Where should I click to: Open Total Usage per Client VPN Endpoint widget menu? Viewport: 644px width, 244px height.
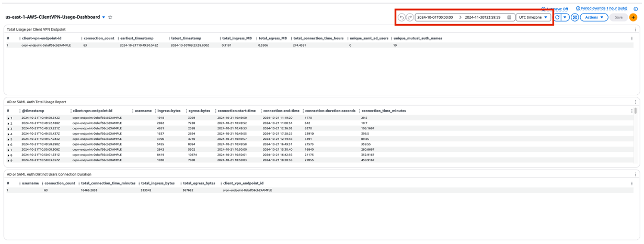click(636, 29)
